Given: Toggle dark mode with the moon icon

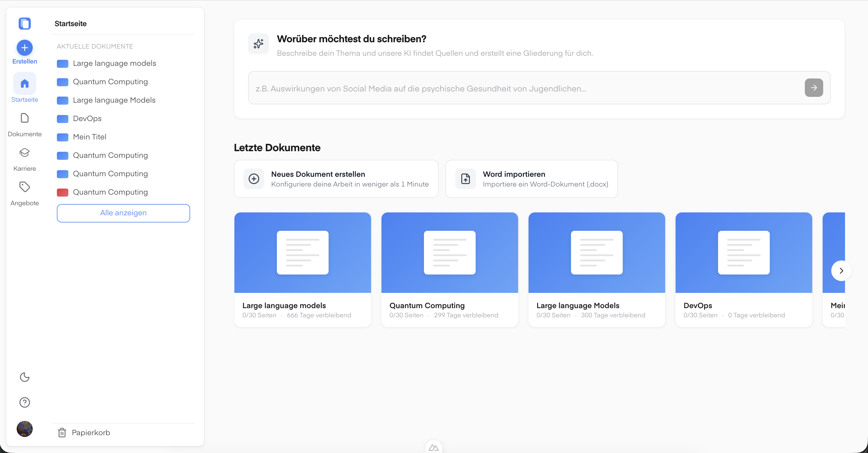Looking at the screenshot, I should point(24,377).
